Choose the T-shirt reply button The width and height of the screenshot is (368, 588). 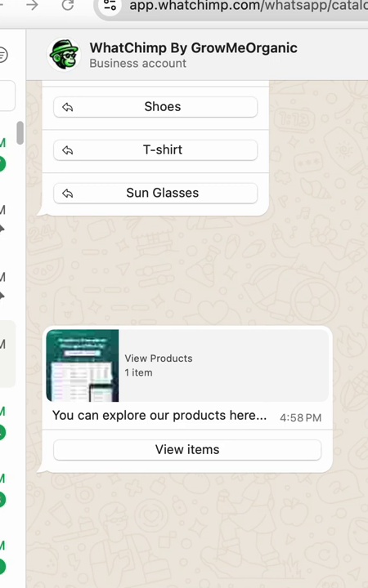click(x=155, y=150)
